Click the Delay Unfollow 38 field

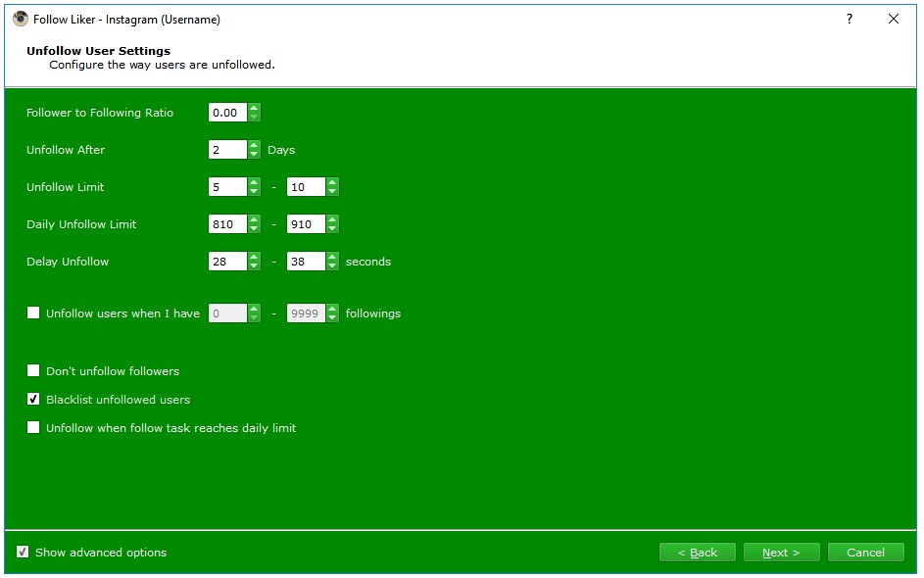307,261
